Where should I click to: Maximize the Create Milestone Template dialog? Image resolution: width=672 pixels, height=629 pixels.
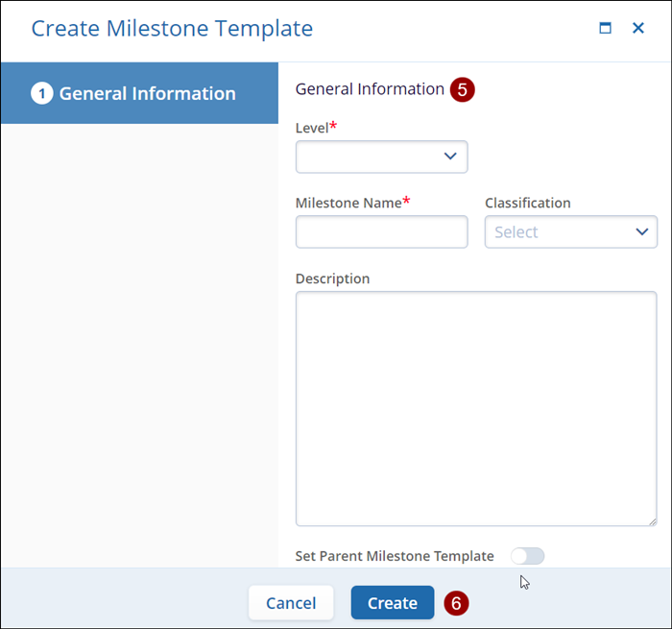tap(605, 29)
